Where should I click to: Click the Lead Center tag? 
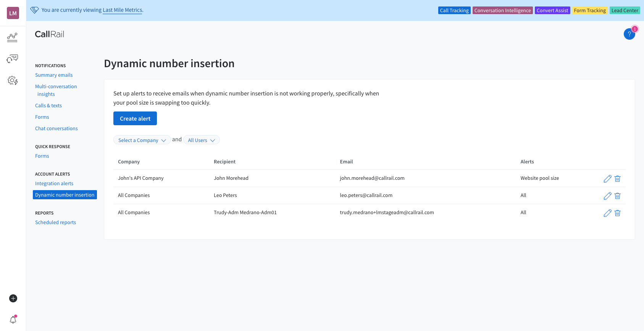coord(625,10)
